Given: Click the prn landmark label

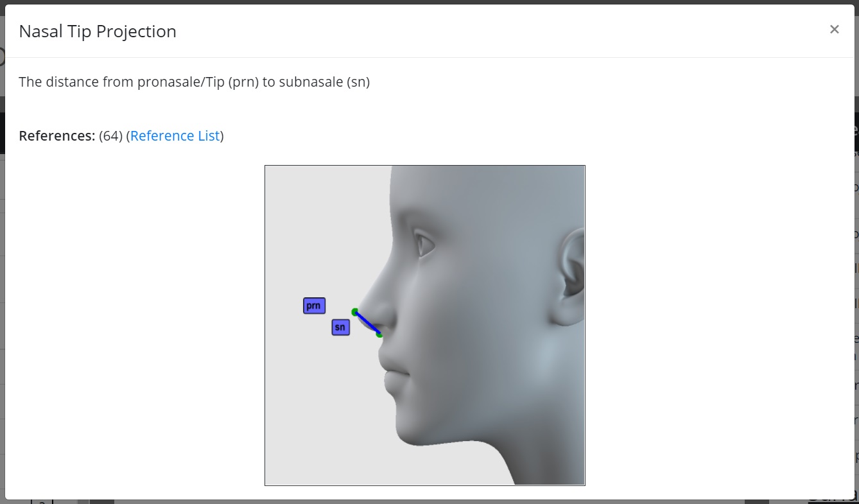Looking at the screenshot, I should pyautogui.click(x=314, y=306).
